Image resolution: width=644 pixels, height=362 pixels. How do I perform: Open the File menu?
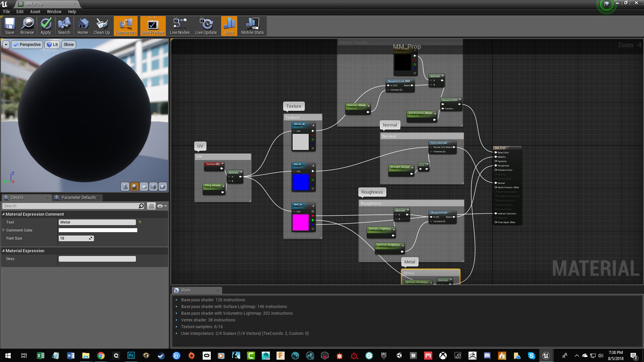7,12
